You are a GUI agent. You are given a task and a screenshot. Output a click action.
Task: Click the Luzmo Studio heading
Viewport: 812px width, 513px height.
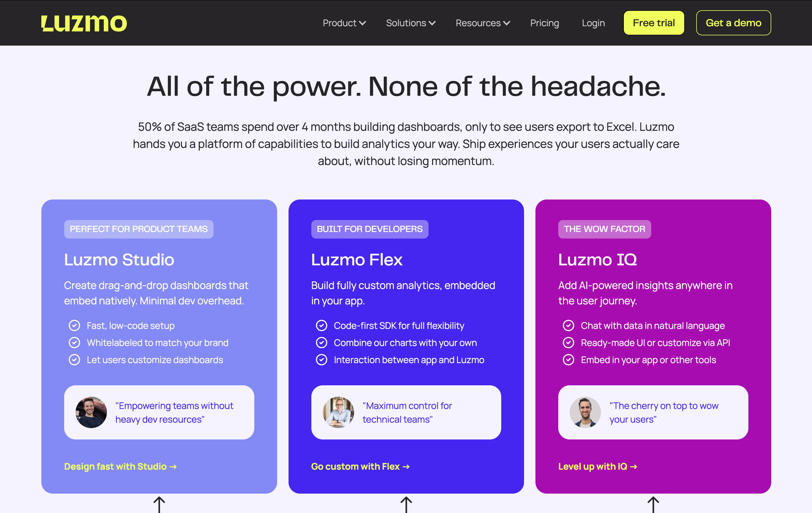tap(119, 260)
